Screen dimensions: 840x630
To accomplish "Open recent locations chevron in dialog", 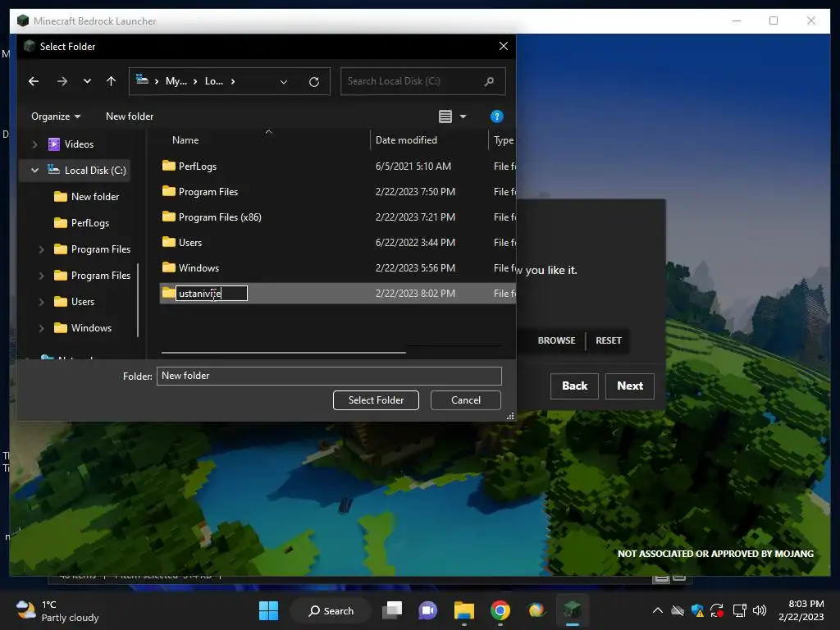I will (x=87, y=81).
